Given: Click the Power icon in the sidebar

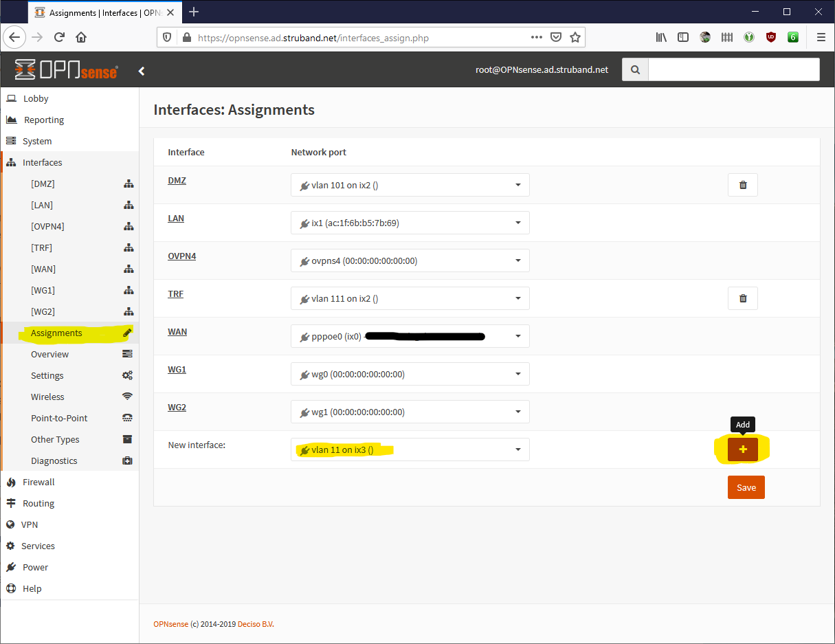Looking at the screenshot, I should coord(11,567).
